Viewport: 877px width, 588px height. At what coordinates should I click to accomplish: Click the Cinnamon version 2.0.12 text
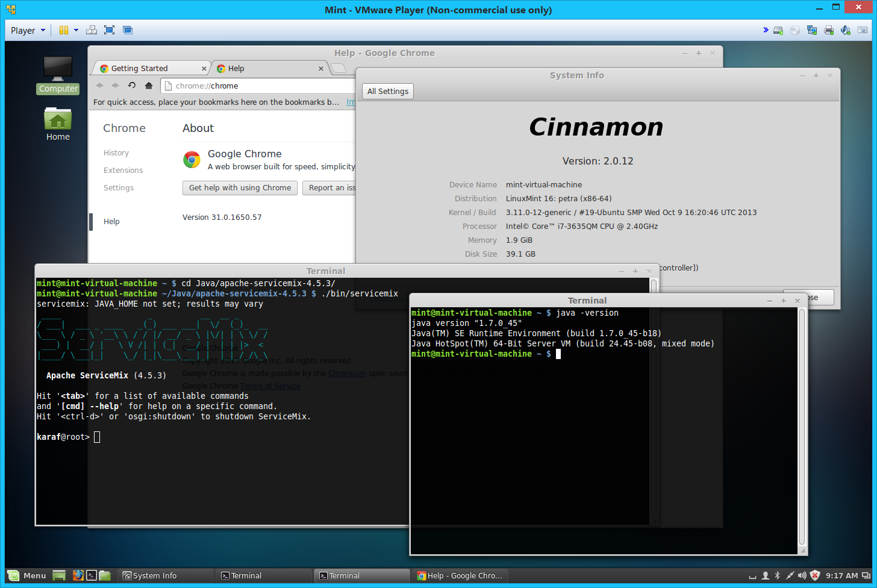[598, 161]
